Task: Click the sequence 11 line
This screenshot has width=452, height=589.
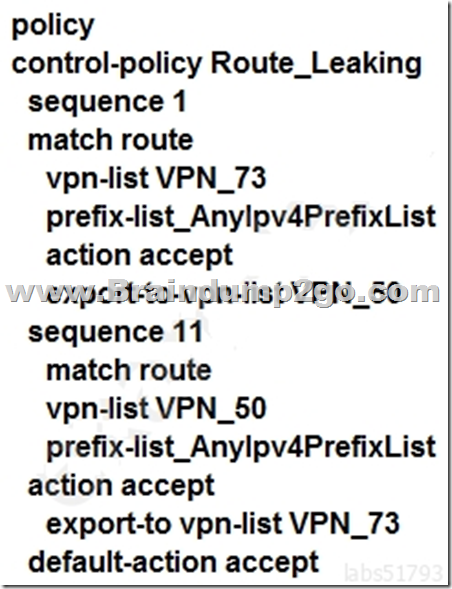Action: [116, 332]
